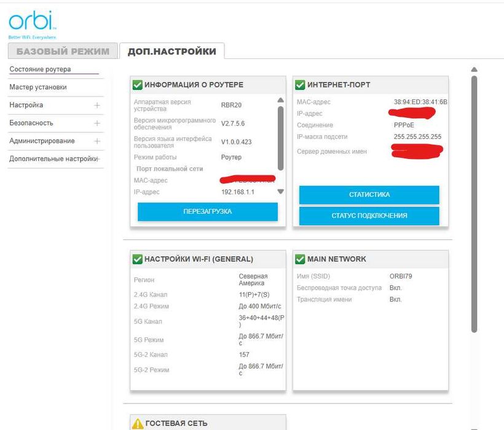
Task: Click the До 400 Мбит/с mode value
Action: pyautogui.click(x=260, y=306)
